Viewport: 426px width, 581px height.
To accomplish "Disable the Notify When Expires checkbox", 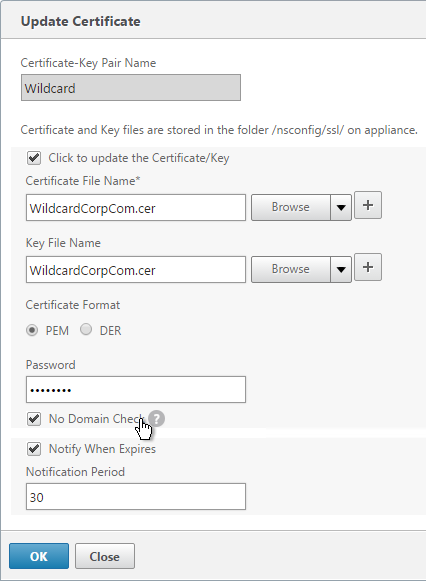I will pos(34,449).
